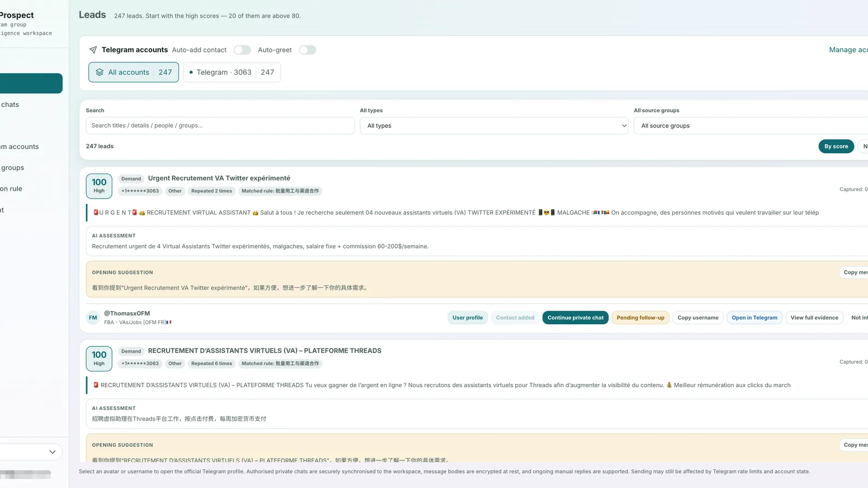The width and height of the screenshot is (868, 488).
Task: Open the rule item in the sidebar
Action: tap(11, 189)
